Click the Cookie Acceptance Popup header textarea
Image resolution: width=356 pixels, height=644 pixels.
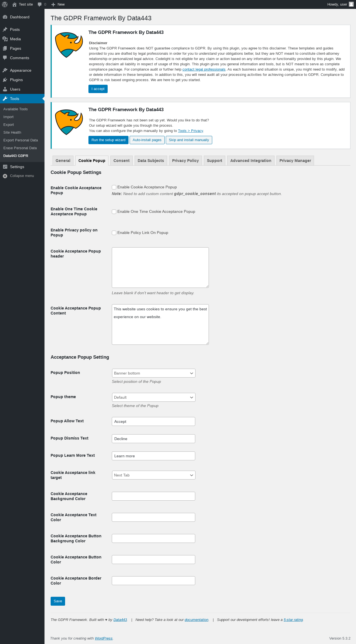point(160,268)
